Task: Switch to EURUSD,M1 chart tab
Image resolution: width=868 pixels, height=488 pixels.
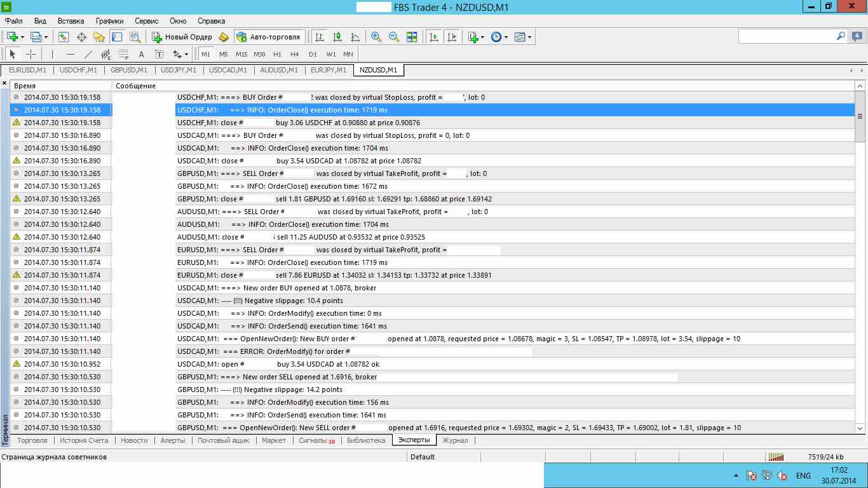Action: click(x=27, y=70)
